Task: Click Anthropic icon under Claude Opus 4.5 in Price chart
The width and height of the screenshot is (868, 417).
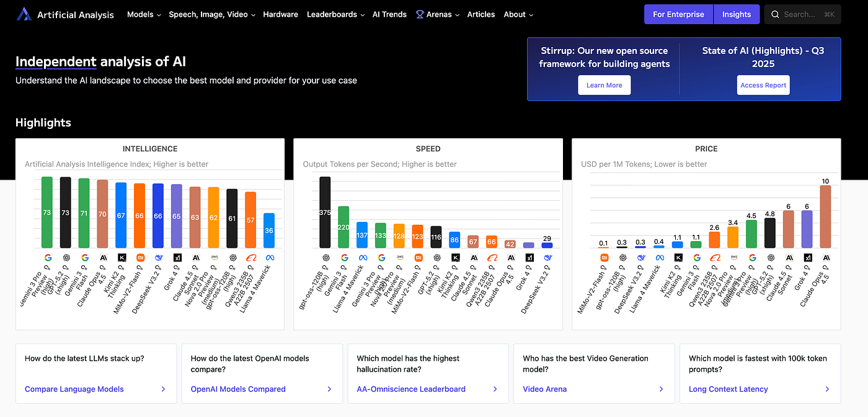Action: click(x=826, y=258)
